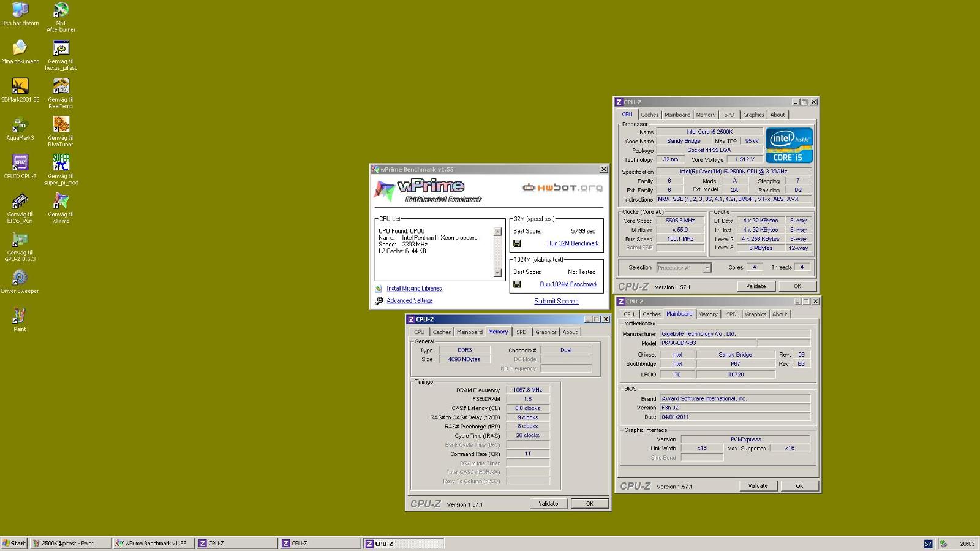Click the CPU List scrollbar up arrow

tap(497, 232)
